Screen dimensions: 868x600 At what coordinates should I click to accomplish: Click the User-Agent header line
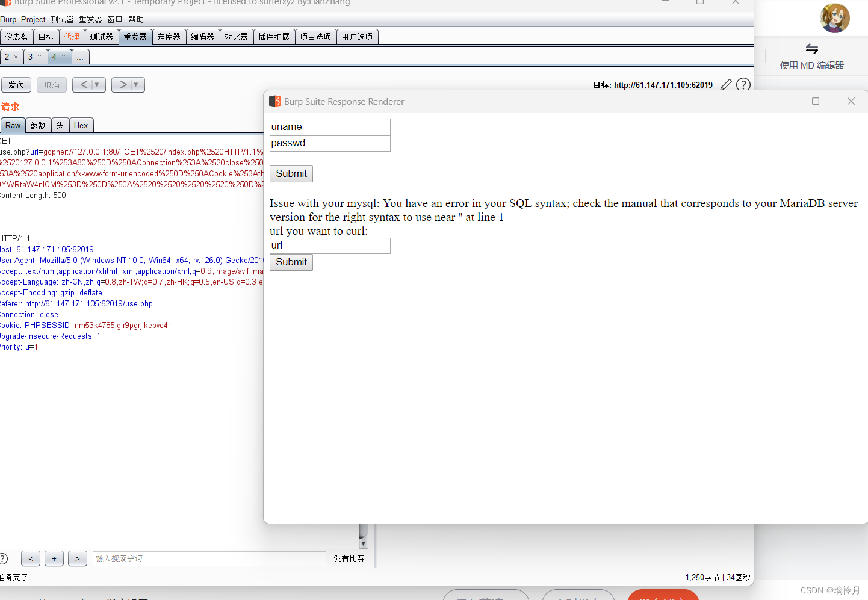132,261
